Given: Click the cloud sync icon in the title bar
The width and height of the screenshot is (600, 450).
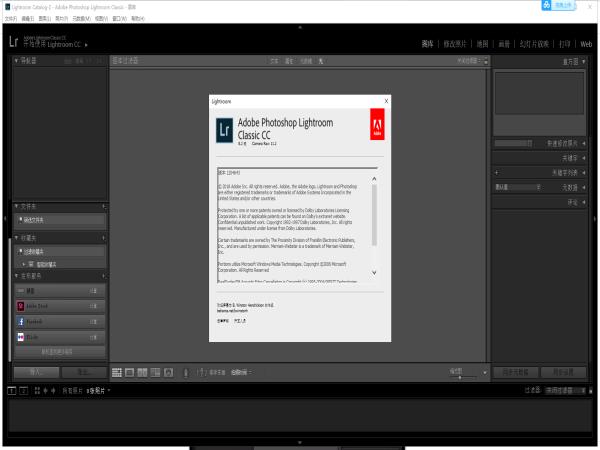Looking at the screenshot, I should (546, 5).
